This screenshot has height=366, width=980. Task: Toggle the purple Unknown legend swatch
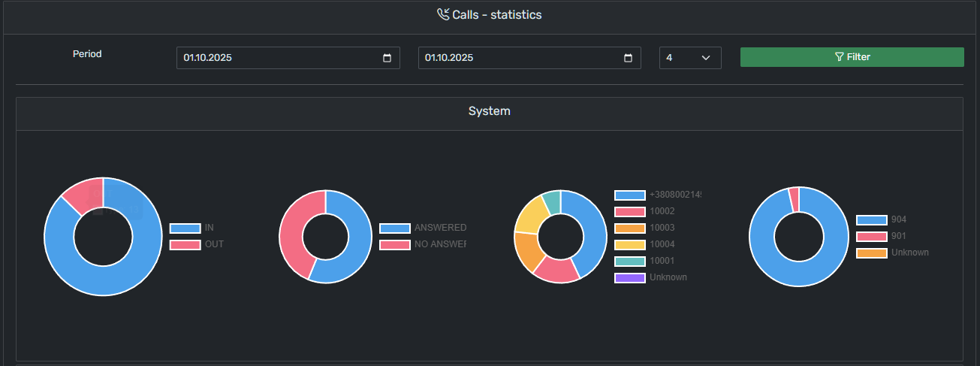[x=629, y=277]
